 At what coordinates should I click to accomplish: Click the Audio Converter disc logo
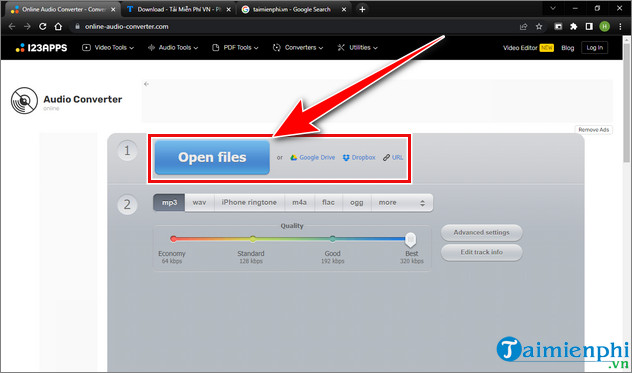24,100
